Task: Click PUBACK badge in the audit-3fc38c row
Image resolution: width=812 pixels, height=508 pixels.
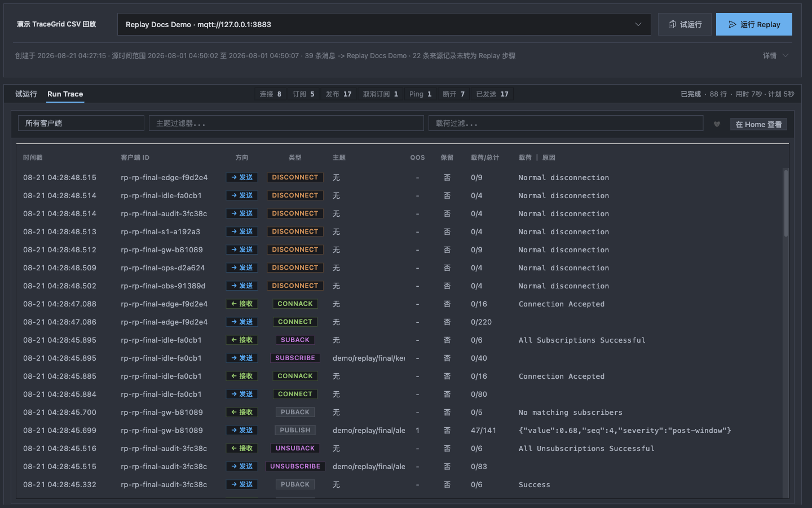Action: point(295,484)
